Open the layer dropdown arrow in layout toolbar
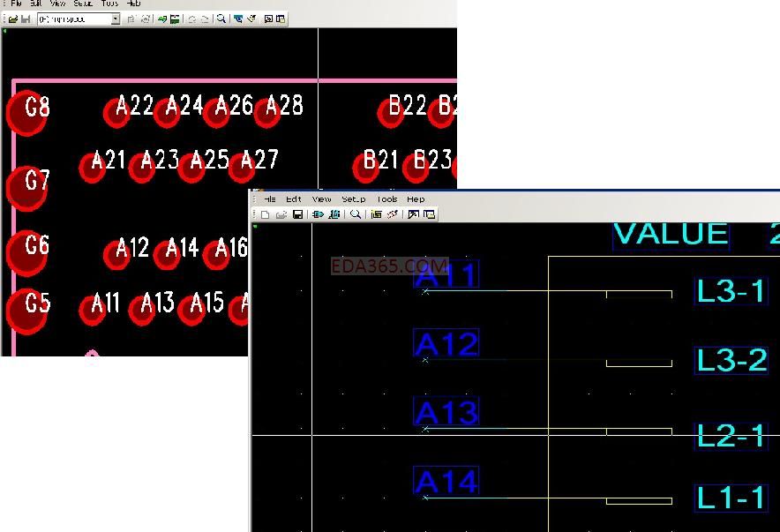The image size is (780, 532). click(x=116, y=19)
